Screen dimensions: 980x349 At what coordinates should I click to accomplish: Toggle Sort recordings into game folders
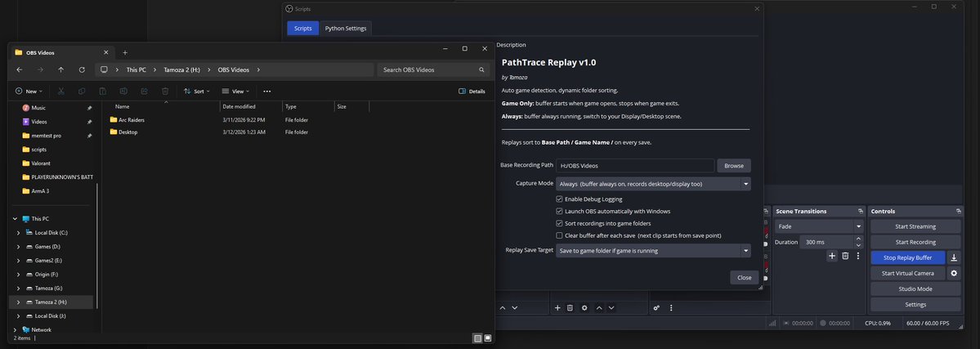[559, 223]
